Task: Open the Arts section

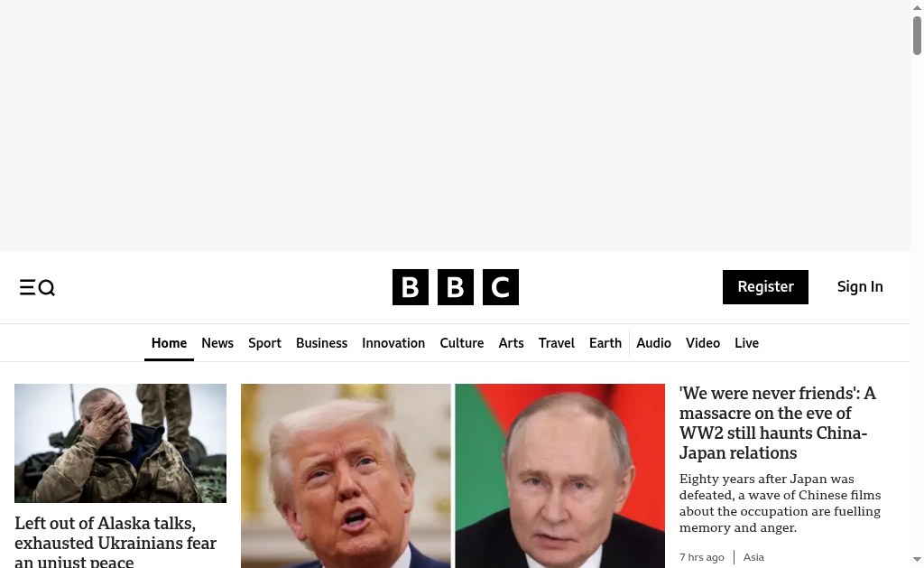Action: coord(511,343)
